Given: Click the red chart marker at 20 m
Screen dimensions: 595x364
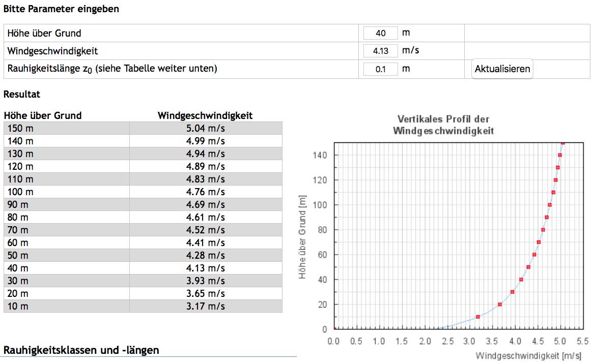Looking at the screenshot, I should click(x=500, y=305).
